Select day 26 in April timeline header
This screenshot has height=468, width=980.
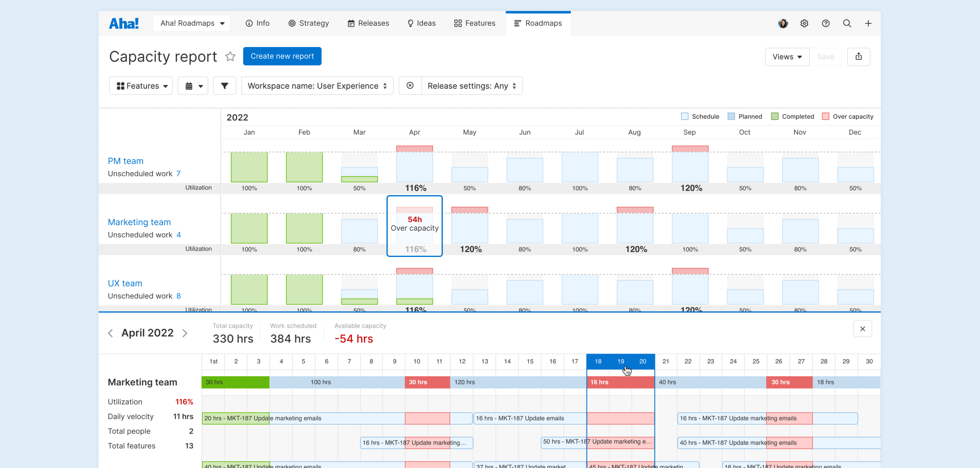tap(779, 361)
